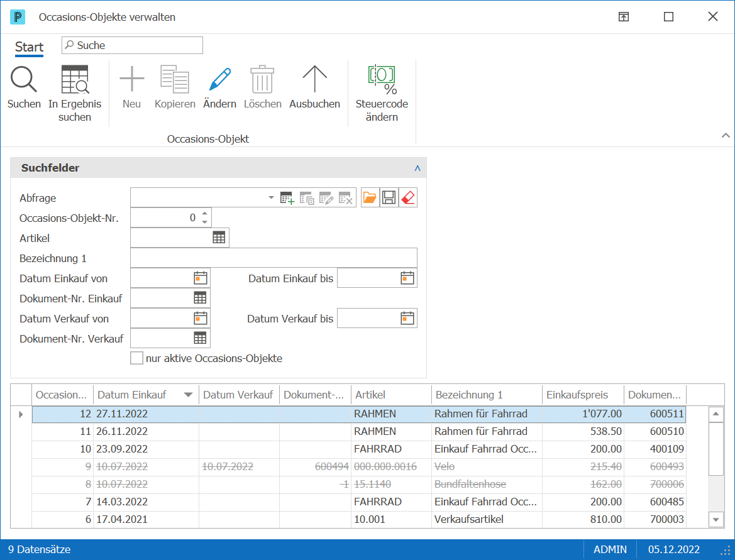Select the struck-through Bundfaltenhose row

tap(358, 484)
